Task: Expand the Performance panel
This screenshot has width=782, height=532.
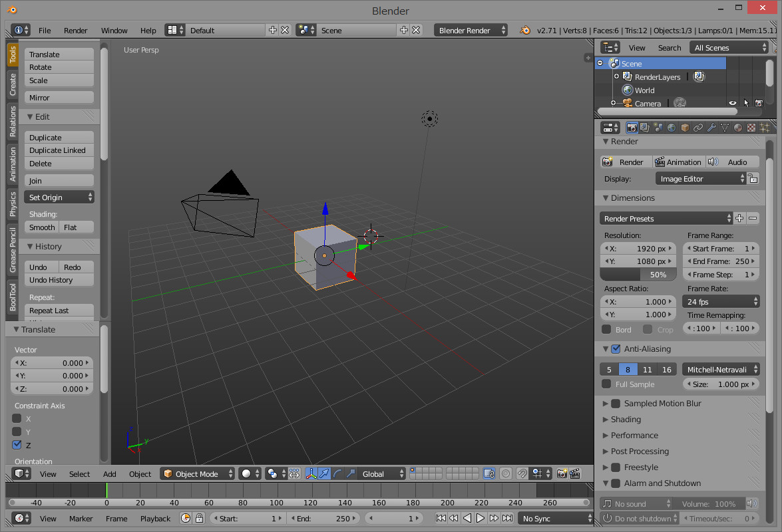Action: [x=634, y=436]
